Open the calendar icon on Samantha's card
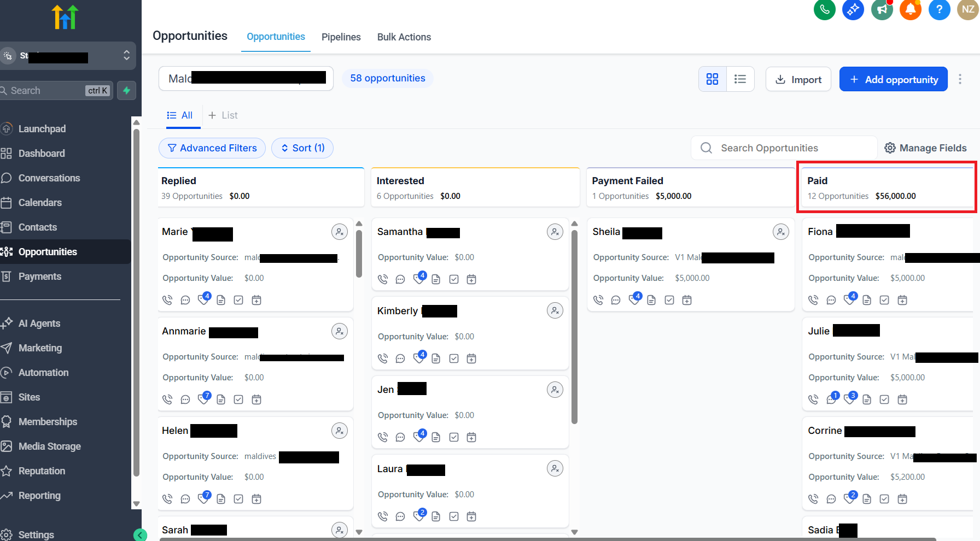The width and height of the screenshot is (980, 541). [x=471, y=279]
